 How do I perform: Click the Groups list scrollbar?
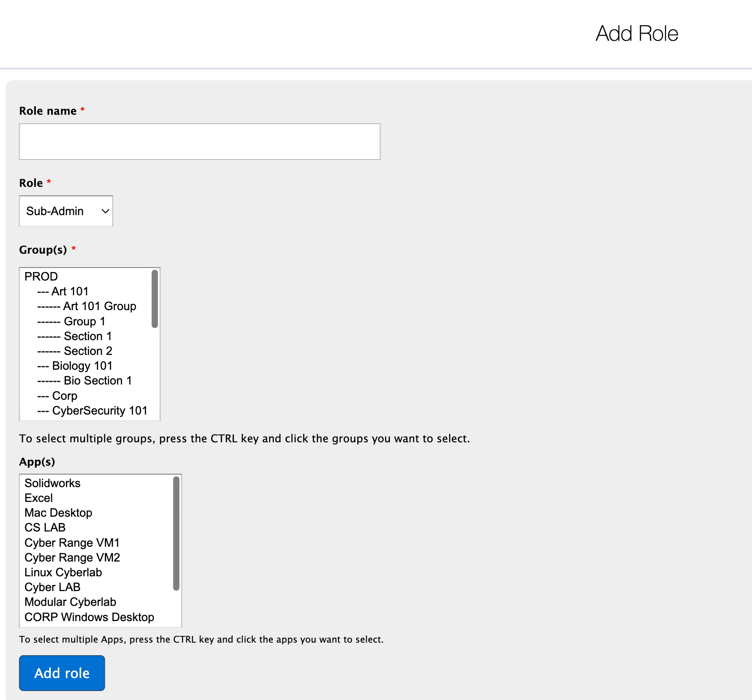pos(155,299)
